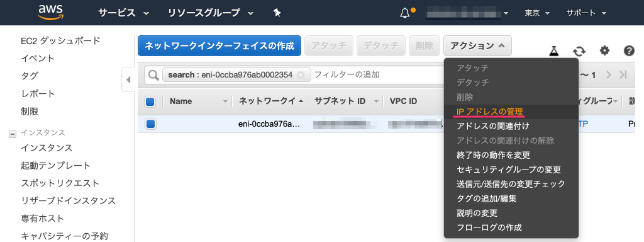This screenshot has width=644, height=242.
Task: Click the search magnifier icon in filter bar
Action: tap(153, 75)
